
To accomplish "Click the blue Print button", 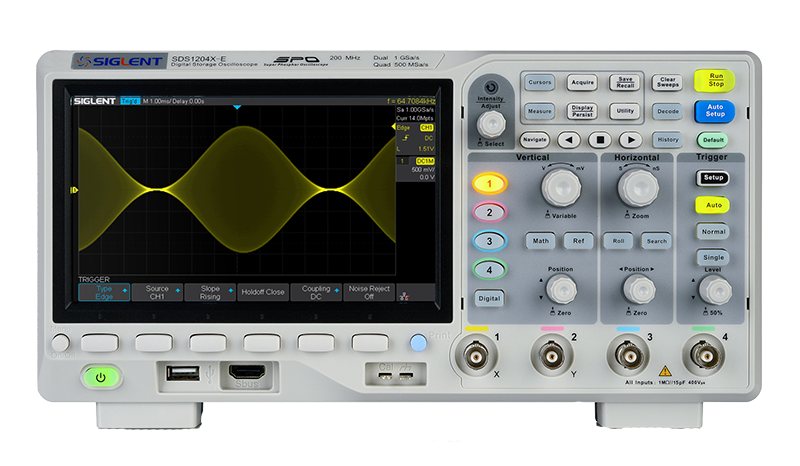I will (418, 342).
